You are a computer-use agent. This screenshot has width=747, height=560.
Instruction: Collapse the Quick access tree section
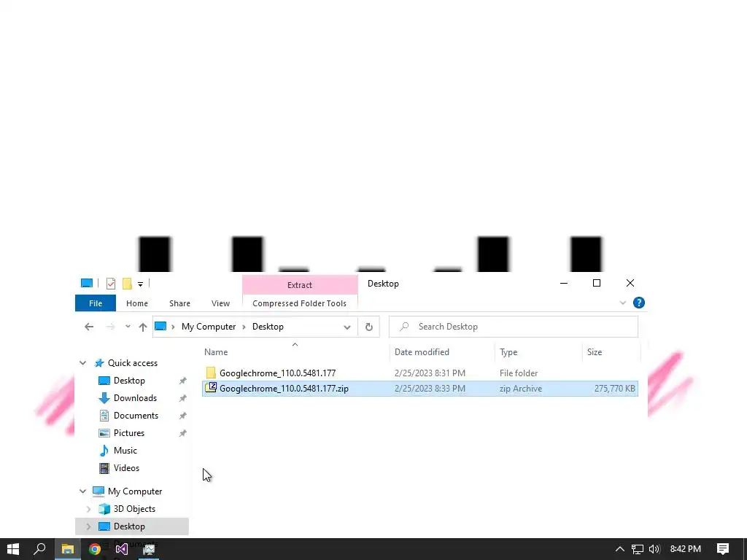tap(83, 363)
